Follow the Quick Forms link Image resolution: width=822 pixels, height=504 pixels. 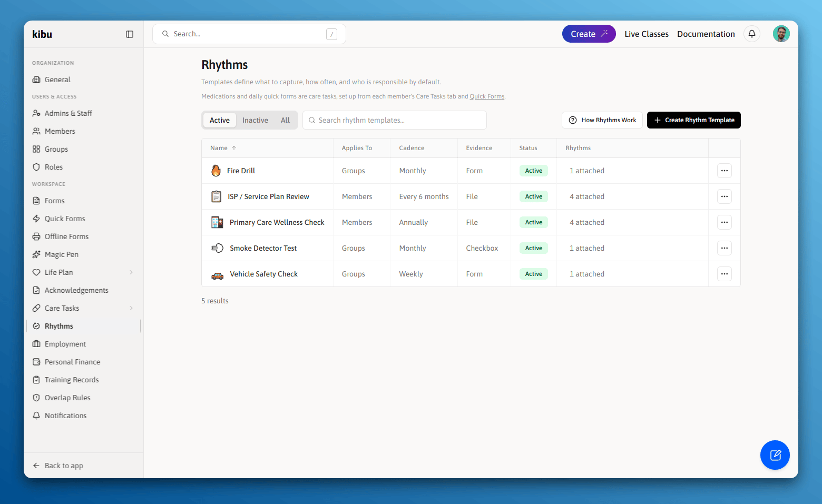coord(487,96)
